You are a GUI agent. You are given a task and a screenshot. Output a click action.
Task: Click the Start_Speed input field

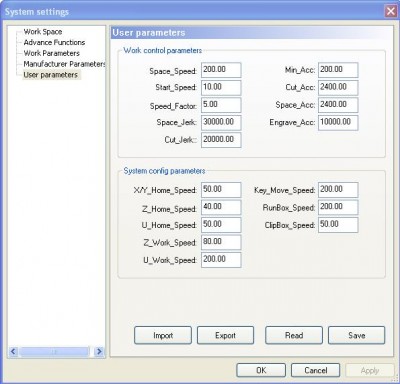click(221, 87)
